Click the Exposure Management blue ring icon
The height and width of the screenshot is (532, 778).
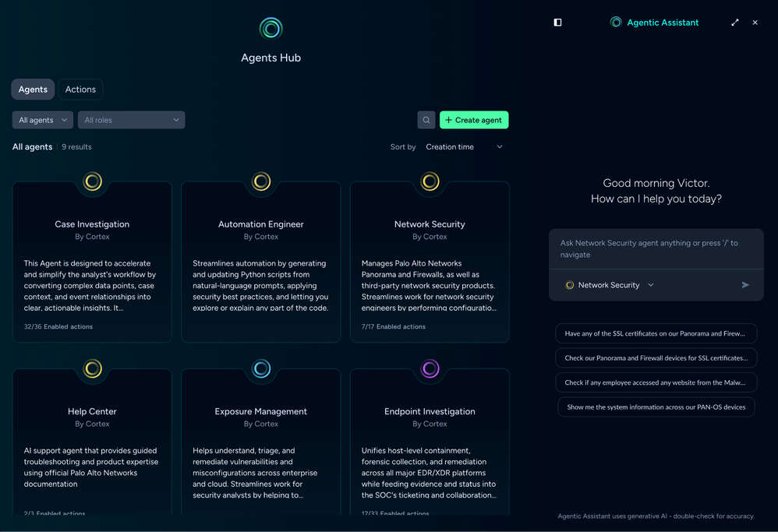coord(261,368)
